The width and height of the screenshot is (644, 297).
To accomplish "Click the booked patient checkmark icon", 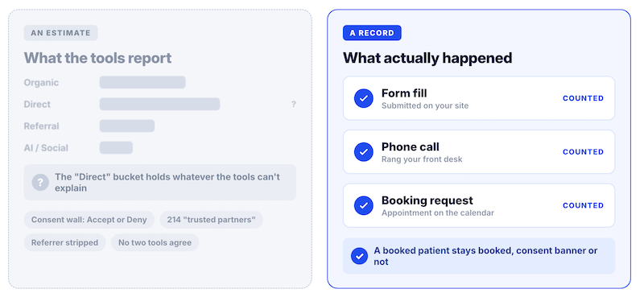I will tap(359, 256).
